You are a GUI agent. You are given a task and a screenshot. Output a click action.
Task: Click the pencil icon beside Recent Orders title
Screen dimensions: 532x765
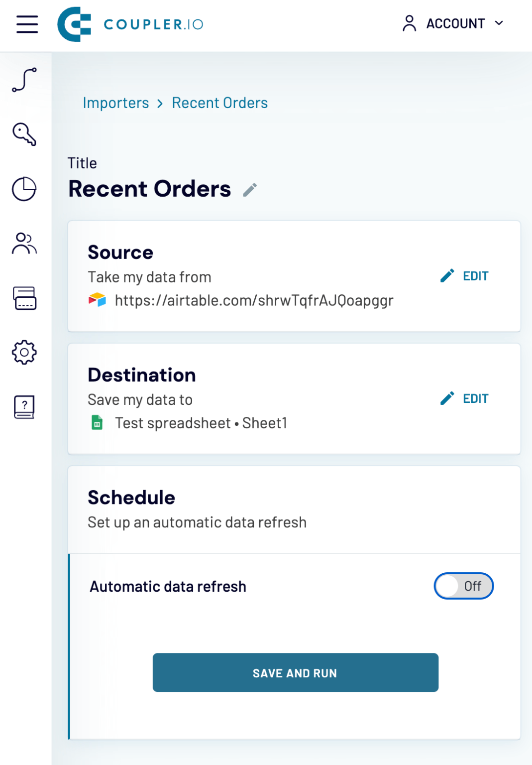point(250,189)
